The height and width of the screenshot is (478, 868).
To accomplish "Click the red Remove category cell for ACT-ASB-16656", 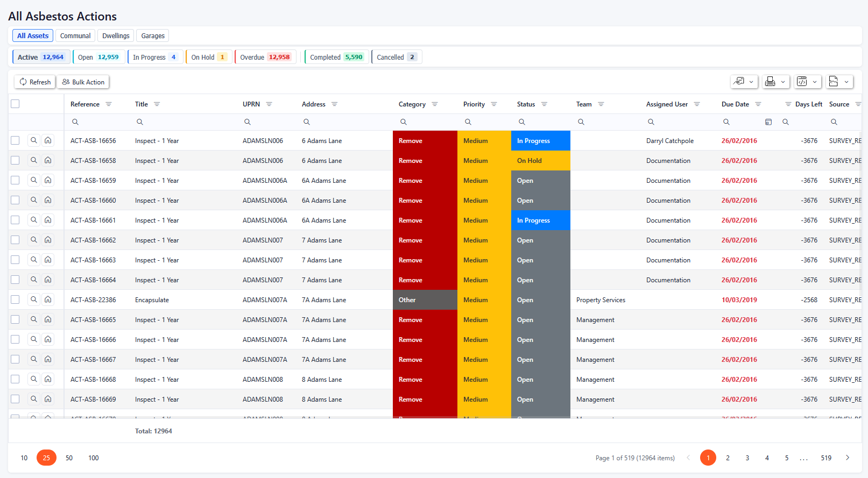I will (x=425, y=141).
